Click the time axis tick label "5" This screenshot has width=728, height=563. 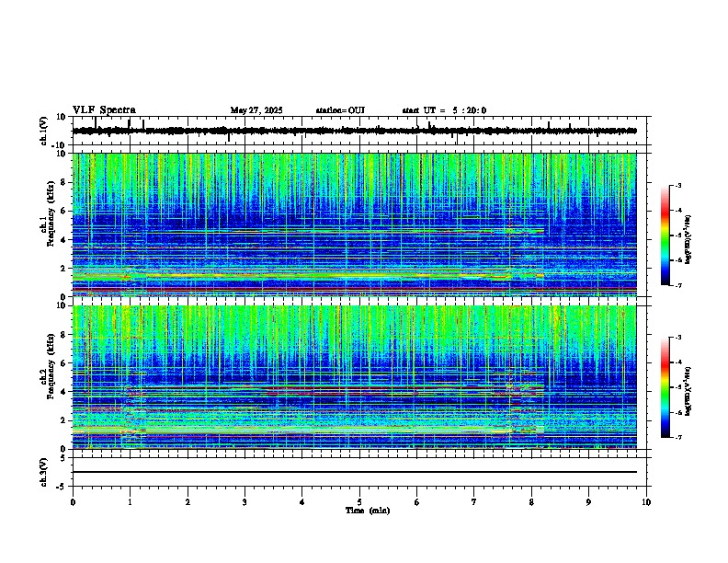click(359, 502)
